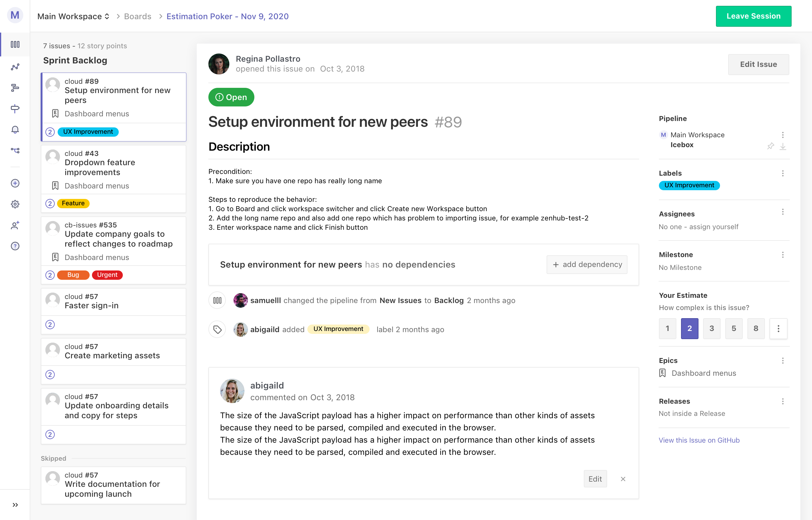Viewport: 812px width, 520px height.
Task: Open the Board view sidebar icon
Action: [15, 44]
